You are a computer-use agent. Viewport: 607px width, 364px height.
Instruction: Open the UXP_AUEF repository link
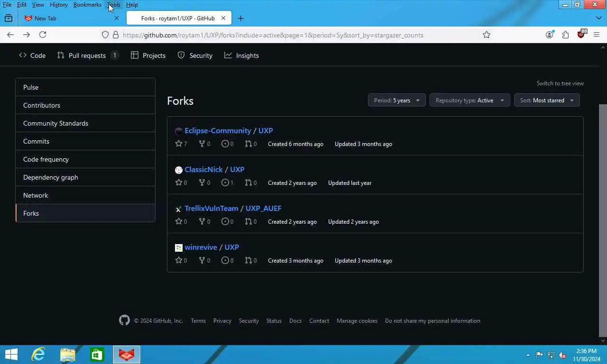pos(263,208)
